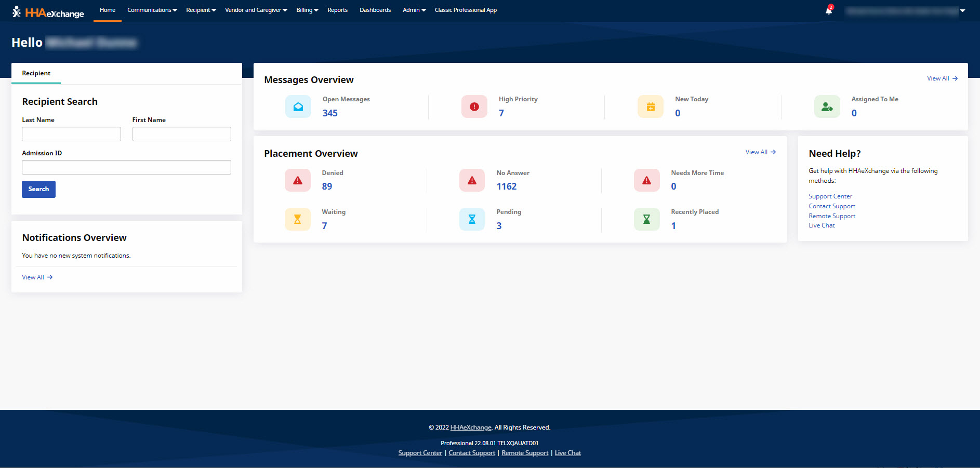Image resolution: width=980 pixels, height=468 pixels.
Task: Focus the First Name input field
Action: pyautogui.click(x=182, y=134)
